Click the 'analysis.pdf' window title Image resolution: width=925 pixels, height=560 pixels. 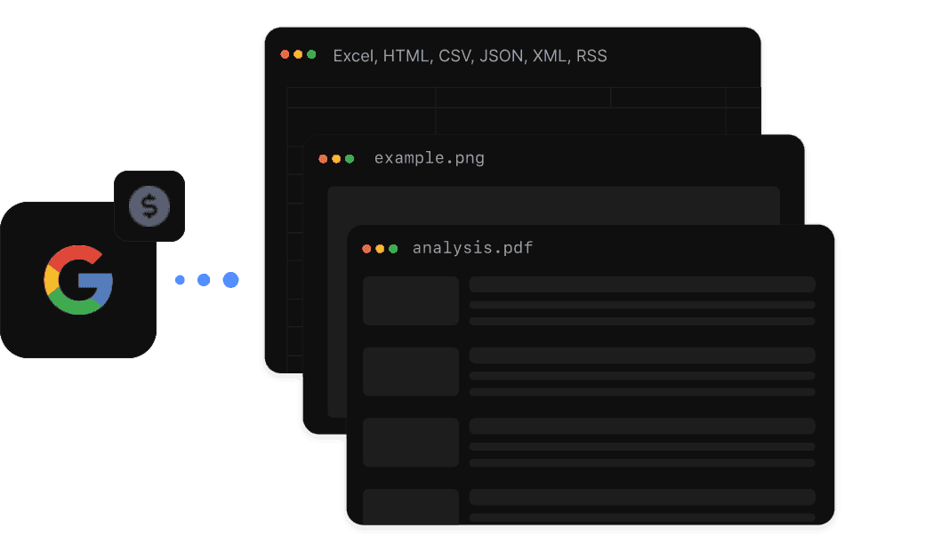point(472,248)
